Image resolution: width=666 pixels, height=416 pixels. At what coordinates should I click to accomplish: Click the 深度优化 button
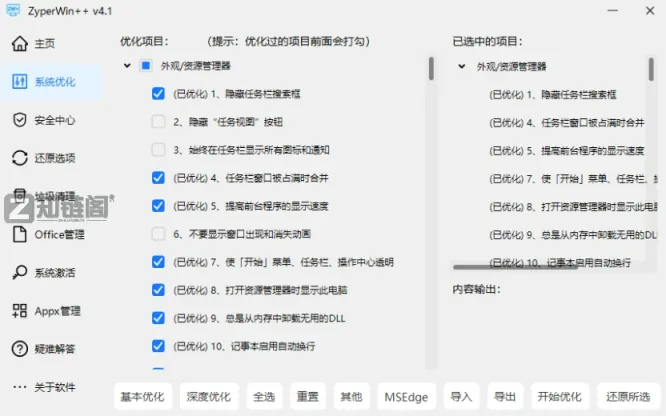click(209, 397)
